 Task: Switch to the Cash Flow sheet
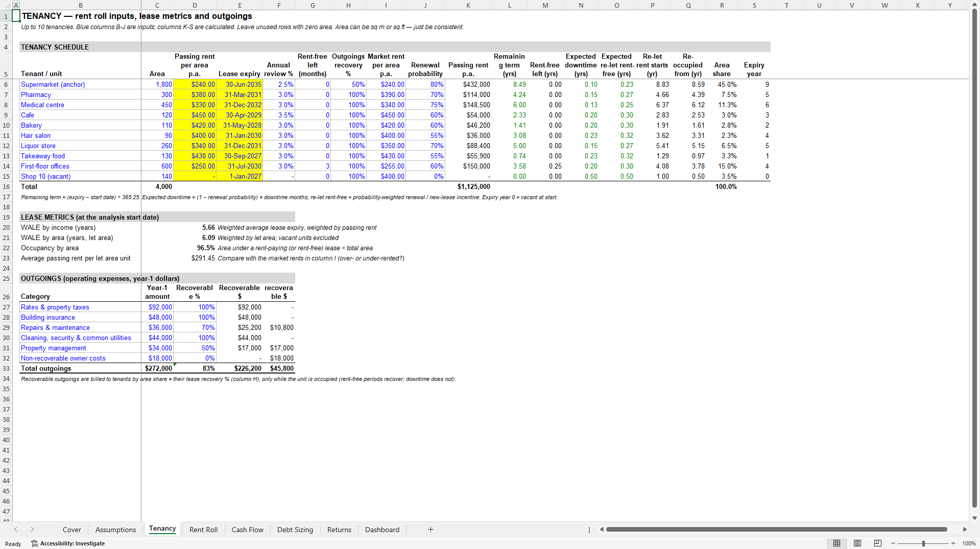click(247, 530)
